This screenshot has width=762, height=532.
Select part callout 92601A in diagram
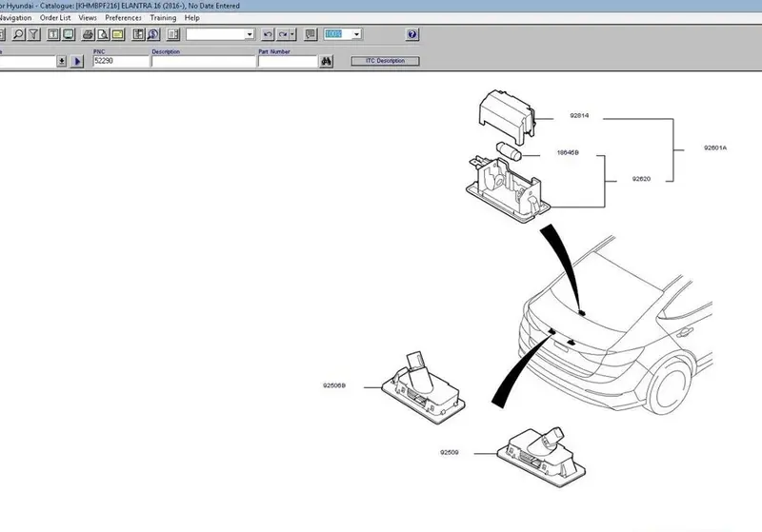click(715, 148)
